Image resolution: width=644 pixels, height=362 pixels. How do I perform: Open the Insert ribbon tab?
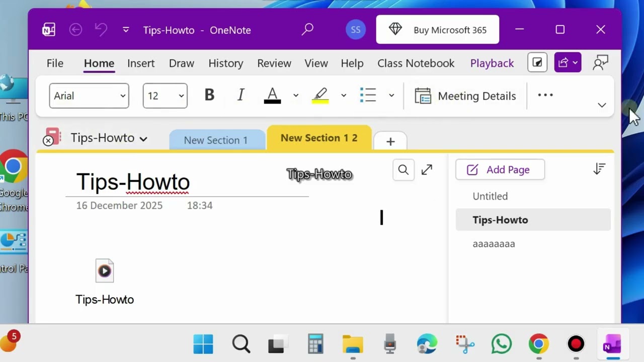coord(141,63)
